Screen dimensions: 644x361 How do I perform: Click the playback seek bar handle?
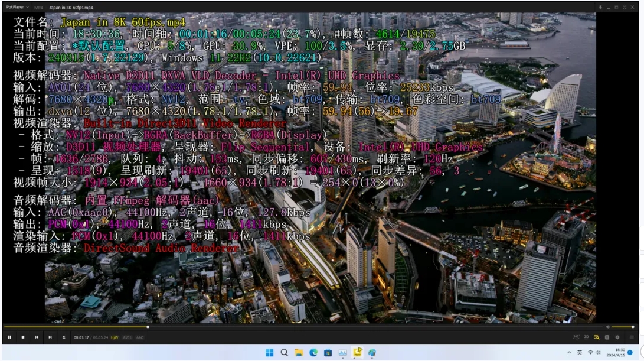[148, 327]
